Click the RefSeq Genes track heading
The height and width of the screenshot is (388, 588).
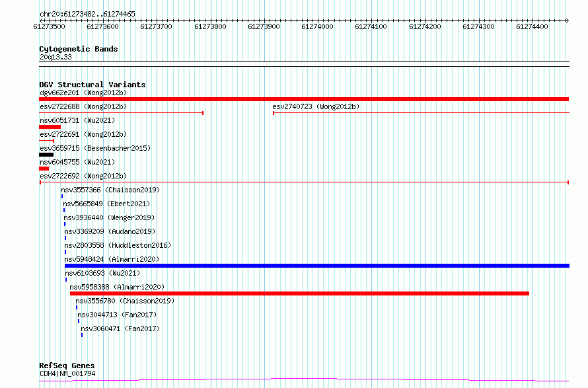[x=67, y=366]
